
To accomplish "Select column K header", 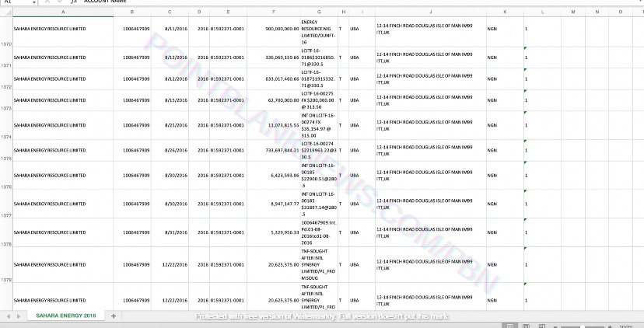I will click(x=506, y=12).
